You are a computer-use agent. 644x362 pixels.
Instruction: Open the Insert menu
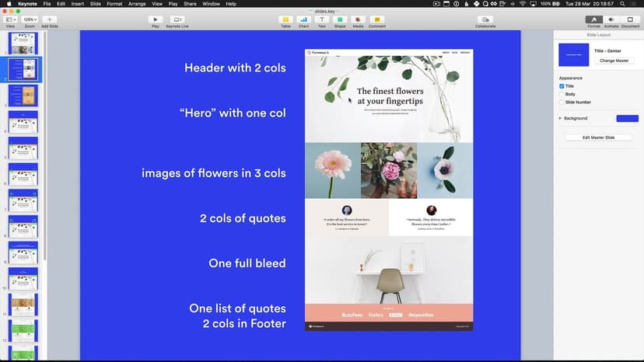[78, 4]
